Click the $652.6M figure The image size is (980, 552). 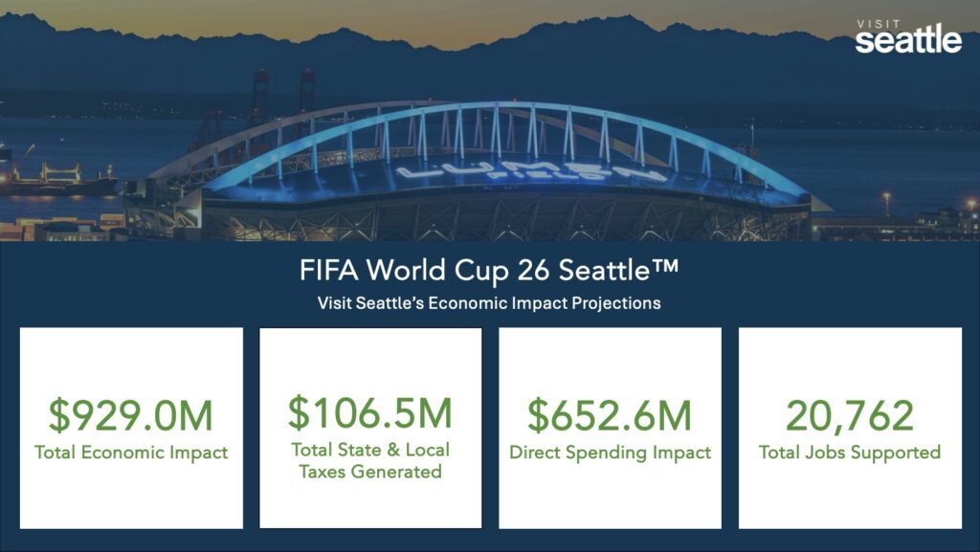pyautogui.click(x=610, y=415)
